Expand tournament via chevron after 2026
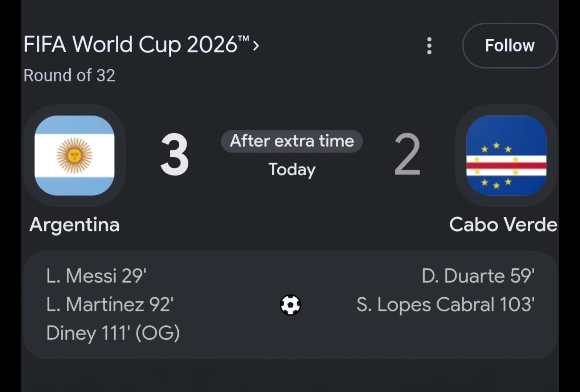Screen dimensions: 580x392 pos(256,46)
